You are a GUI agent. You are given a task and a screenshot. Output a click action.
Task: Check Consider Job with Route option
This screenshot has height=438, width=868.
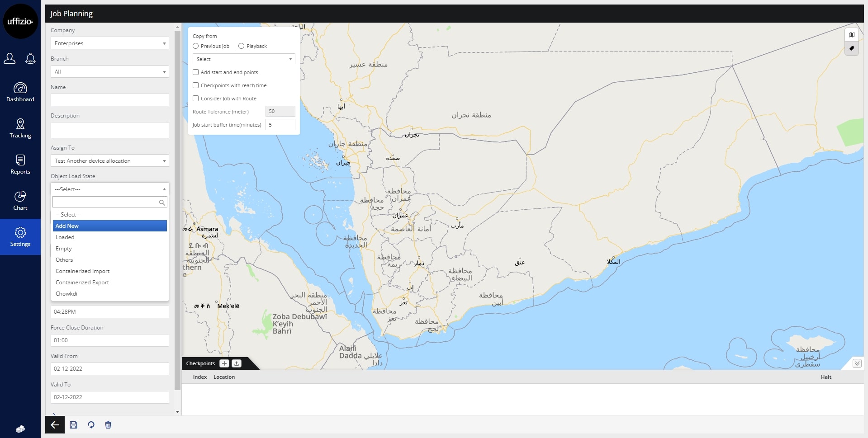tap(196, 99)
